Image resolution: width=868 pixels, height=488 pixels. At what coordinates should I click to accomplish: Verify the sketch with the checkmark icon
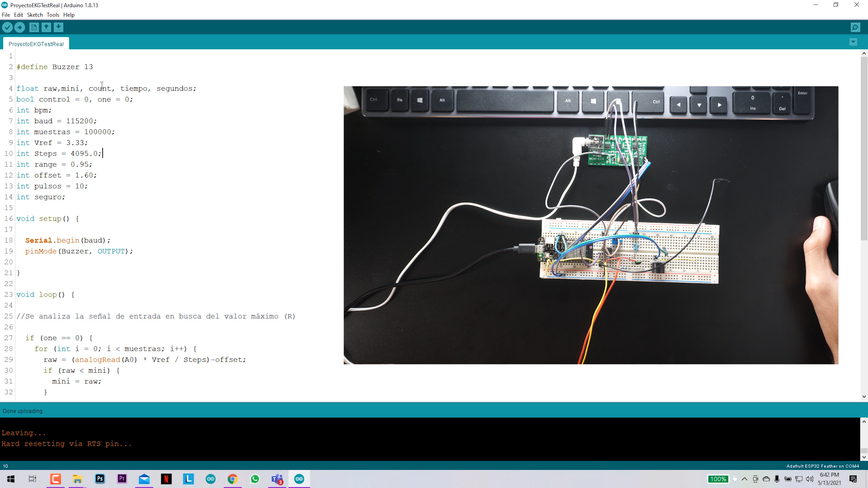pyautogui.click(x=7, y=27)
